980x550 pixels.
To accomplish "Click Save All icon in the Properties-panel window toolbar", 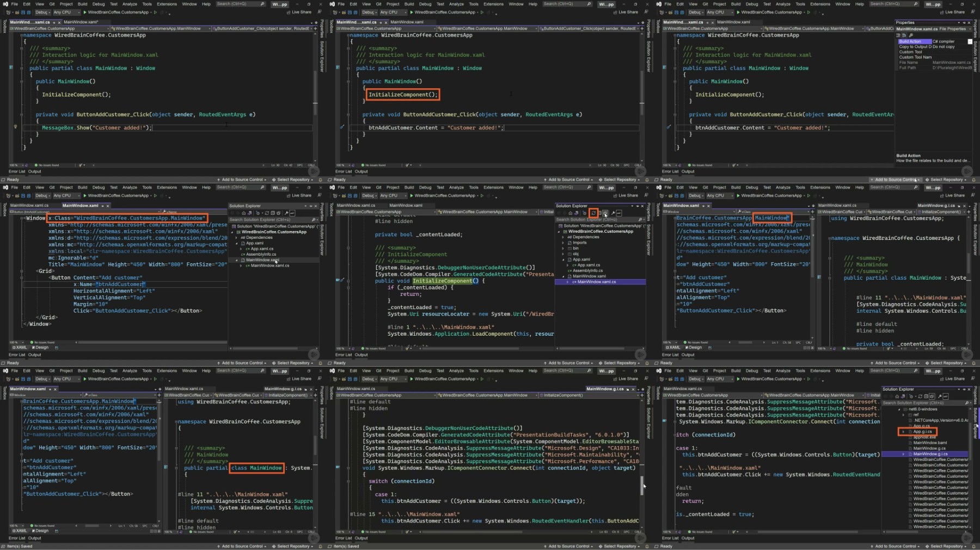I will (682, 12).
